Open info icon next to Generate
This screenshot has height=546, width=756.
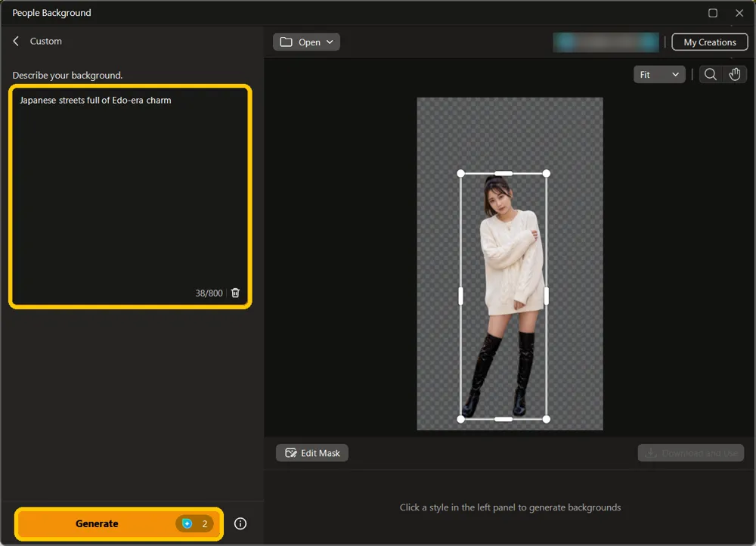[240, 523]
